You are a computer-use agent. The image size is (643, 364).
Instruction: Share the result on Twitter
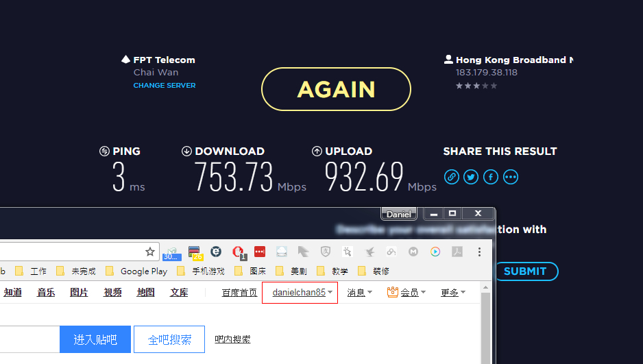[471, 177]
